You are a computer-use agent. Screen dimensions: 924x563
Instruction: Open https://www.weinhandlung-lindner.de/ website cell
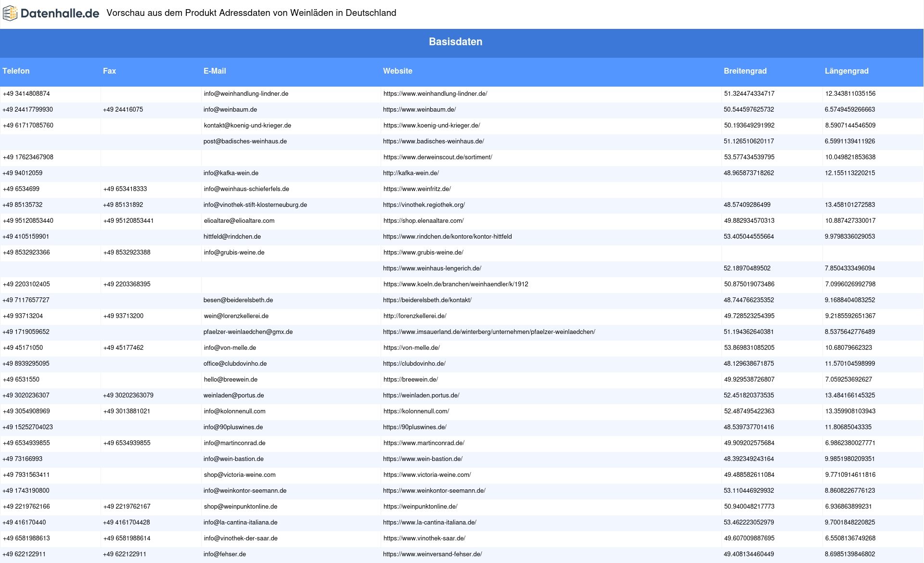pos(436,94)
